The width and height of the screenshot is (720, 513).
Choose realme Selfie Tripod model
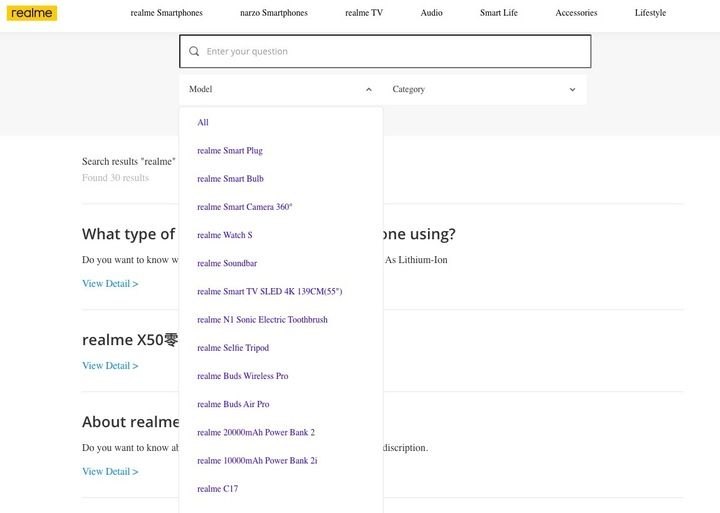[233, 348]
